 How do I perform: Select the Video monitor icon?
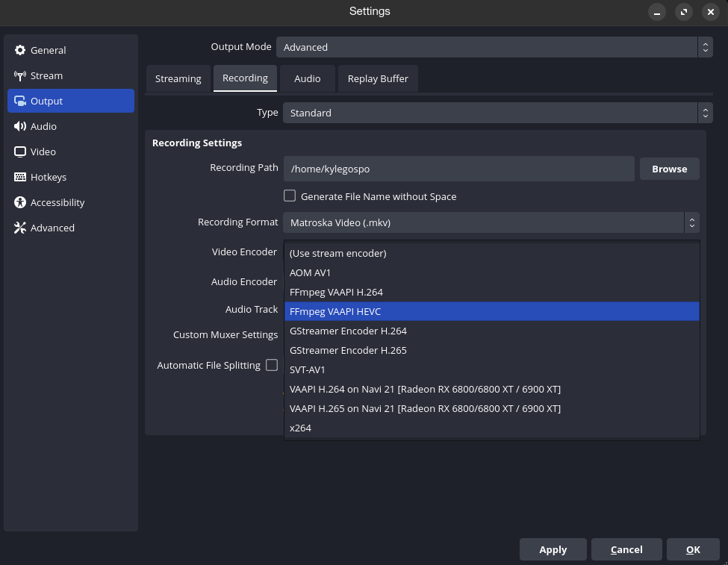pos(20,152)
